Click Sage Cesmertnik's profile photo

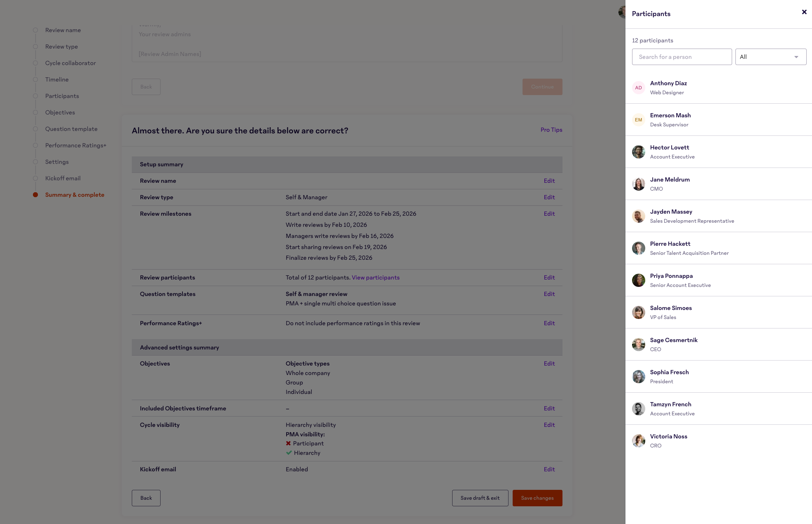pos(638,345)
